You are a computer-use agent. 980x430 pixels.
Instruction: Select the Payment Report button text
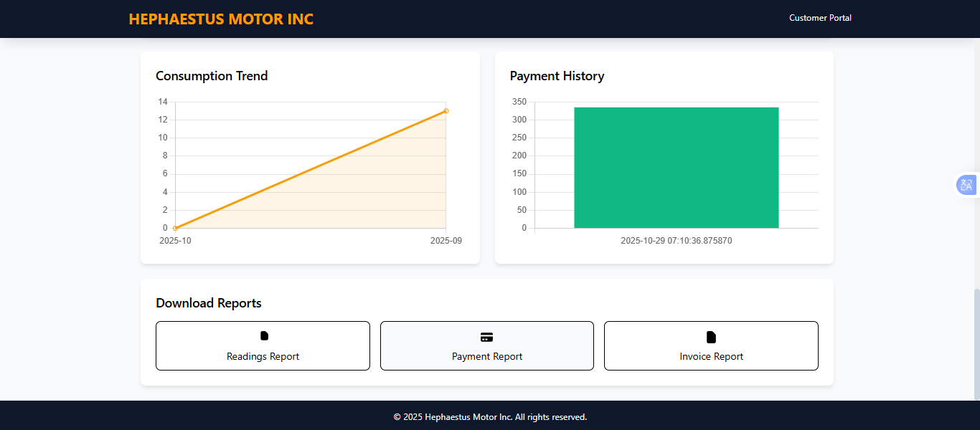tap(486, 356)
